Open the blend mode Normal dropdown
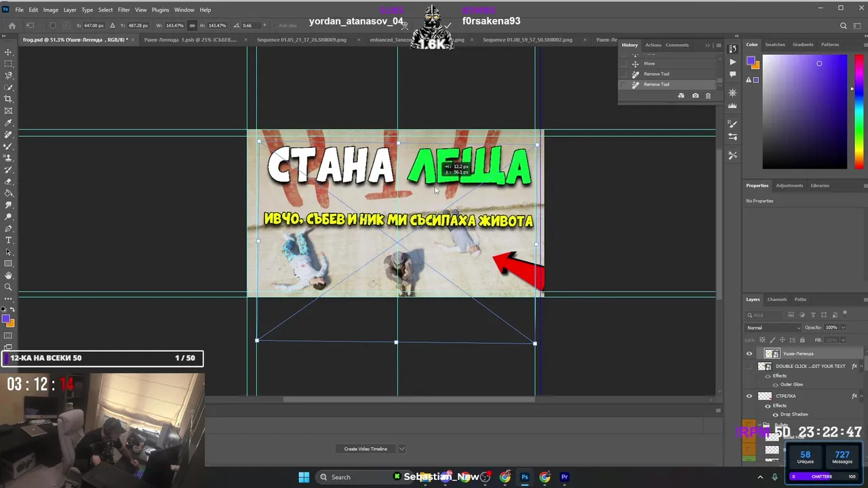The width and height of the screenshot is (868, 488). pos(772,327)
